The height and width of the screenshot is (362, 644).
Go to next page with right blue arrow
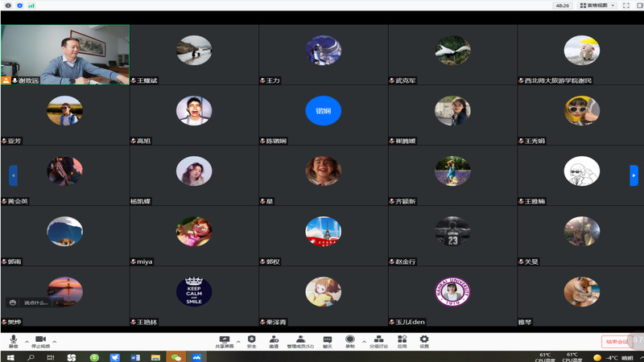634,175
